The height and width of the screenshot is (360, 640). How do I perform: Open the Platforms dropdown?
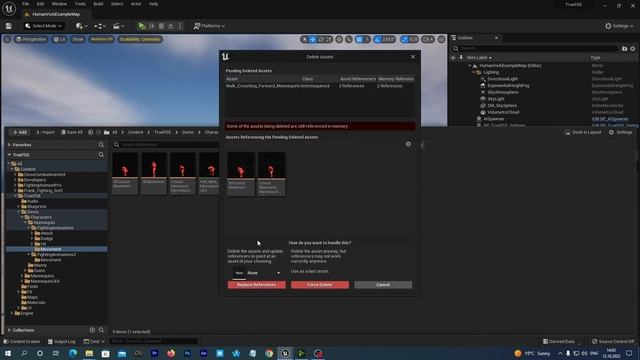210,26
